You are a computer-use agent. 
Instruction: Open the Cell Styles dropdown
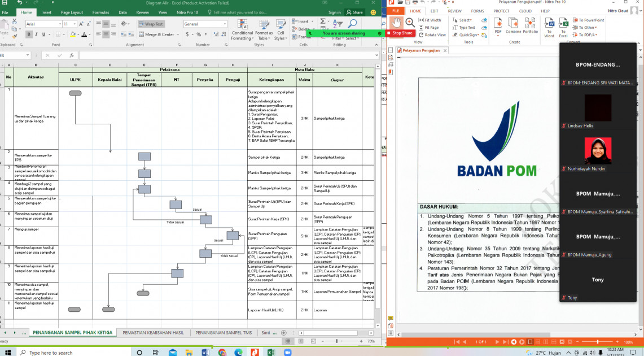pyautogui.click(x=281, y=29)
